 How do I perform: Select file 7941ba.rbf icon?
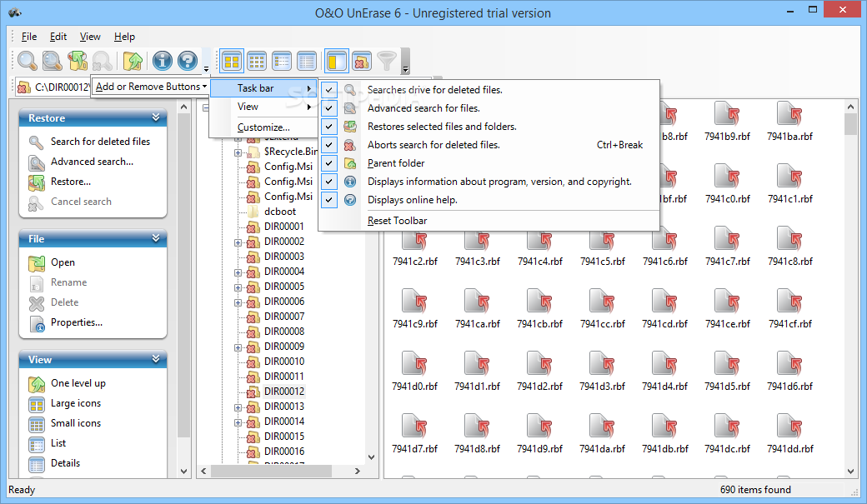pos(789,114)
